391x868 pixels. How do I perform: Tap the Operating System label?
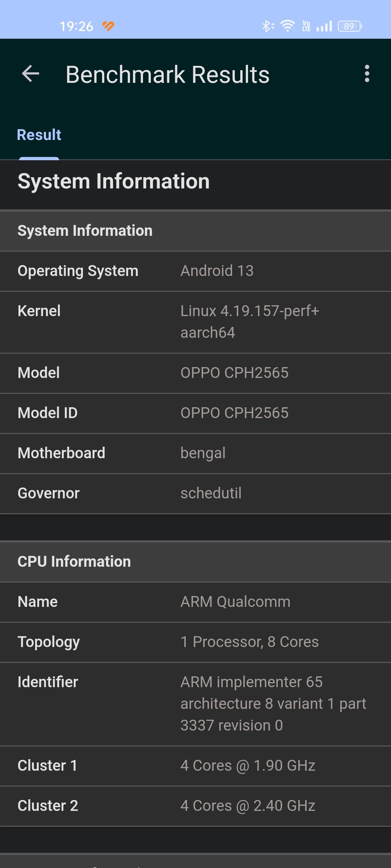pos(78,271)
